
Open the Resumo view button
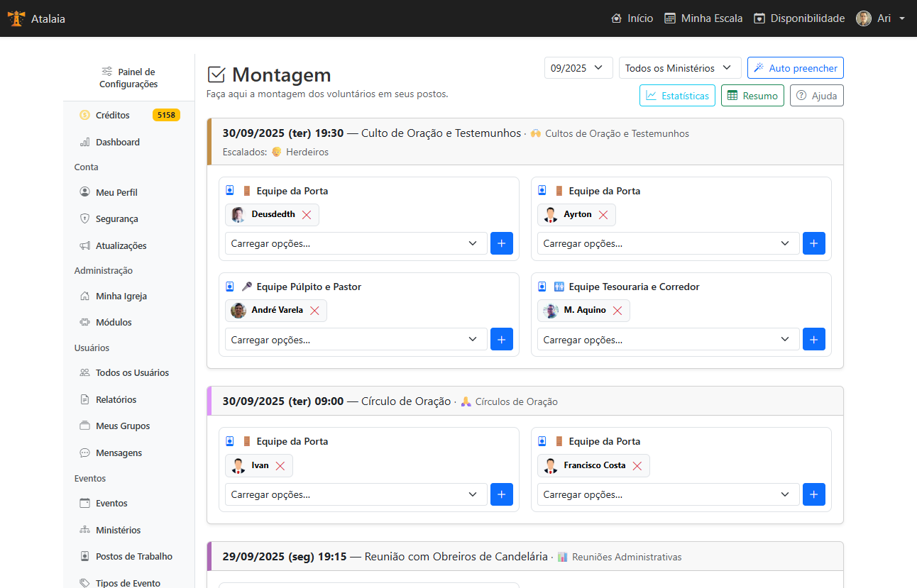pos(752,96)
